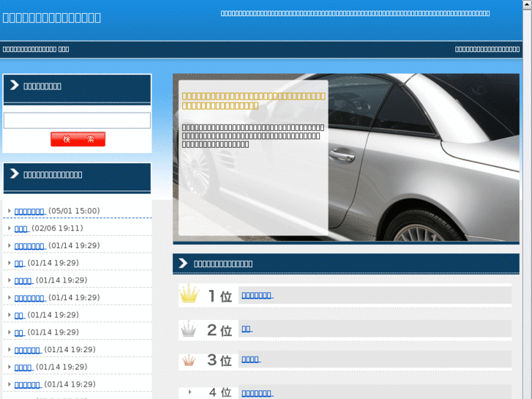Open the 1位 ranked article link
The height and width of the screenshot is (399, 532).
tap(257, 295)
